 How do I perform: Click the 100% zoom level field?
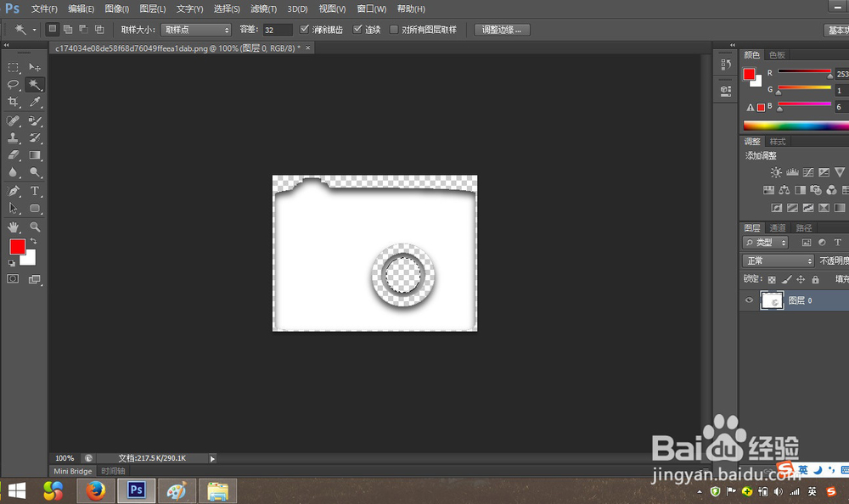(65, 458)
